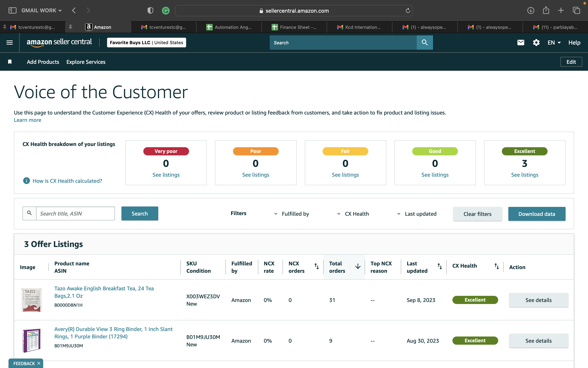
Task: Open Avery Durable View Ring Binder link
Action: pyautogui.click(x=113, y=333)
